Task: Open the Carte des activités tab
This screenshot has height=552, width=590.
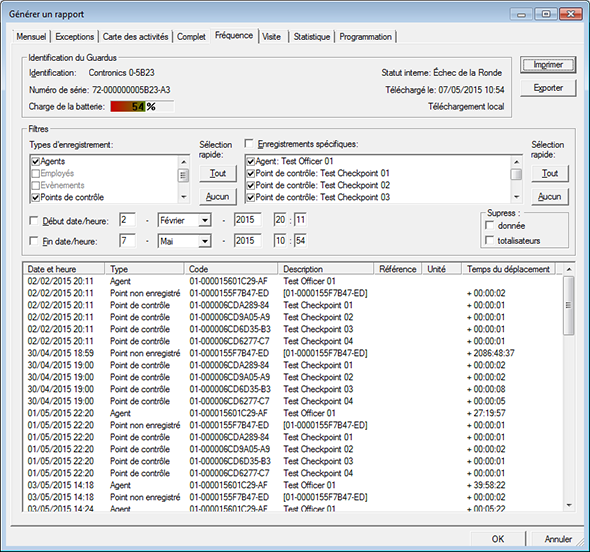Action: (135, 37)
